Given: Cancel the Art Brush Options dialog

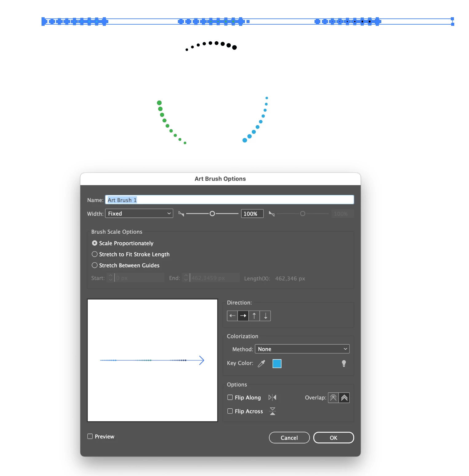Looking at the screenshot, I should [x=289, y=438].
